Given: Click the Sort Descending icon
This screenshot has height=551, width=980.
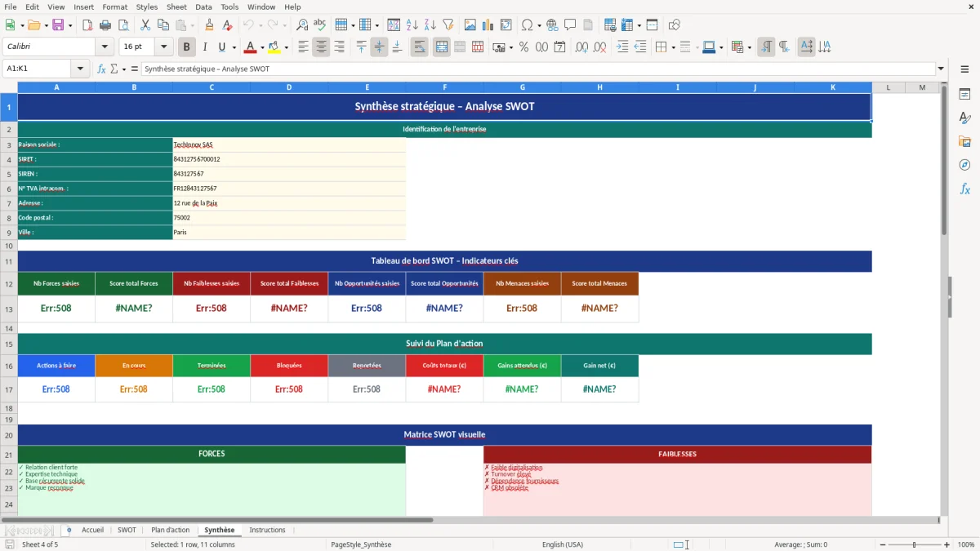Looking at the screenshot, I should 430,25.
